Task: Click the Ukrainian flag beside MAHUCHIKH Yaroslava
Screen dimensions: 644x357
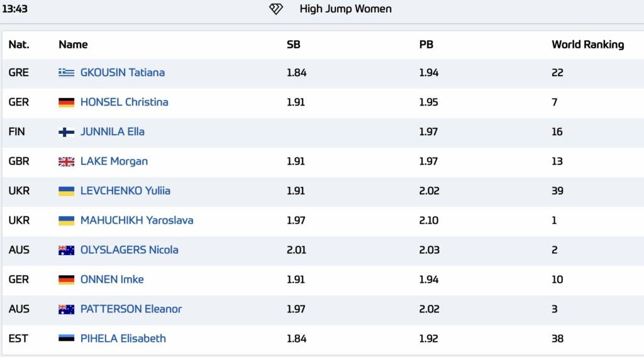Action: point(66,221)
